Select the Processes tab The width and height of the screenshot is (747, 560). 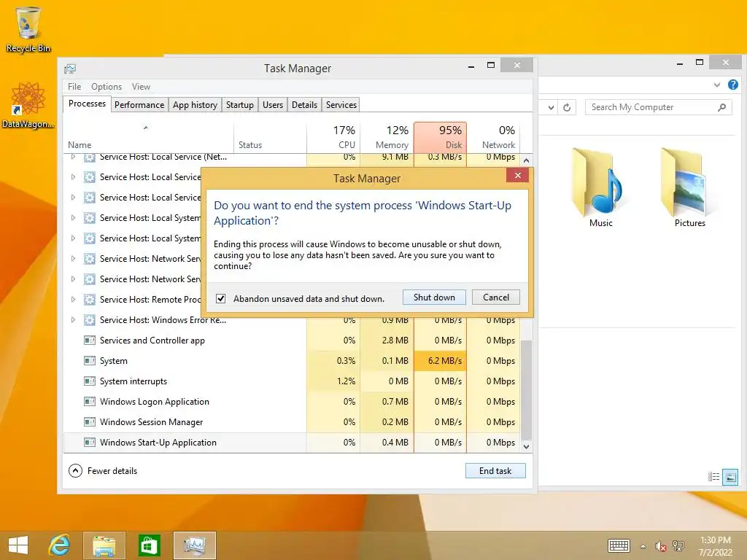[x=88, y=104]
